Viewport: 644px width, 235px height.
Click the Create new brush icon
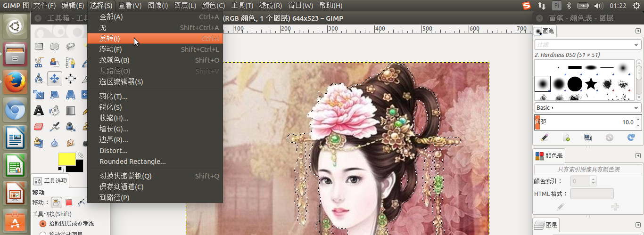(567, 138)
